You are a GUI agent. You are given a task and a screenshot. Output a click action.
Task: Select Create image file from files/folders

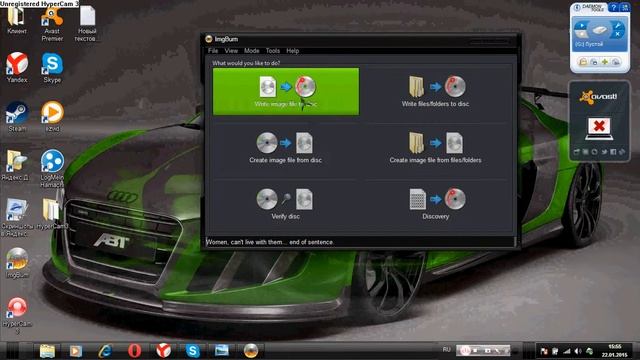point(435,148)
